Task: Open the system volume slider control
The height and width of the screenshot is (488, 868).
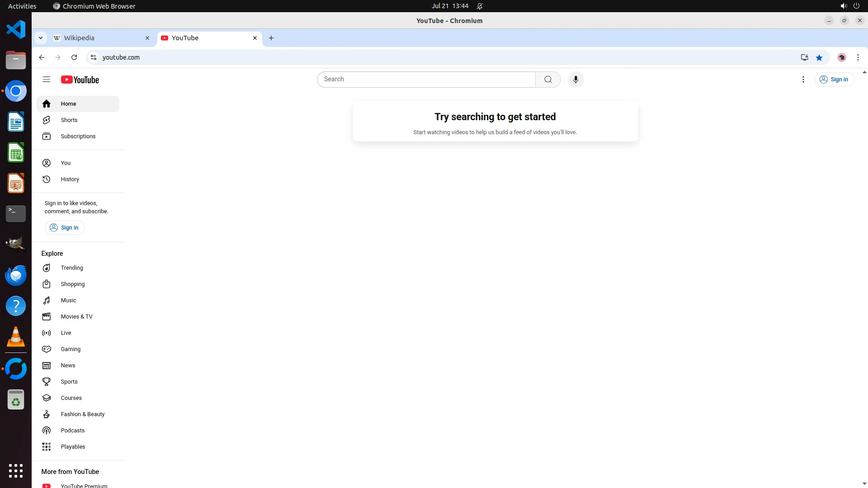Action: pyautogui.click(x=843, y=6)
